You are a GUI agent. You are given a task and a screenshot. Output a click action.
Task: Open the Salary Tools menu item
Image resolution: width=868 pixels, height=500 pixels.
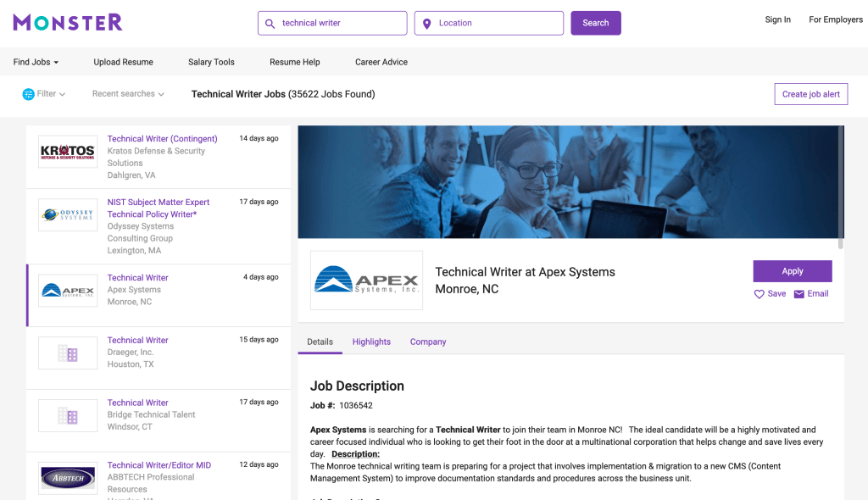[211, 62]
